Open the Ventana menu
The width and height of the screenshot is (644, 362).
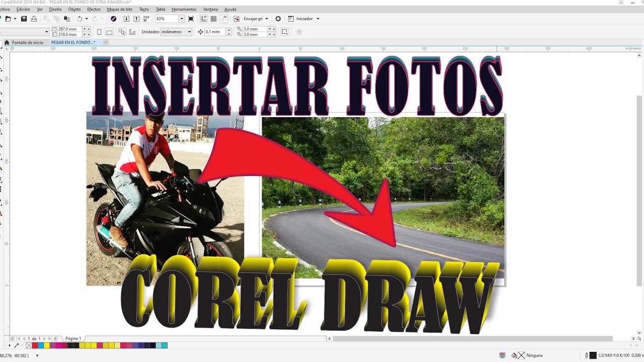211,9
